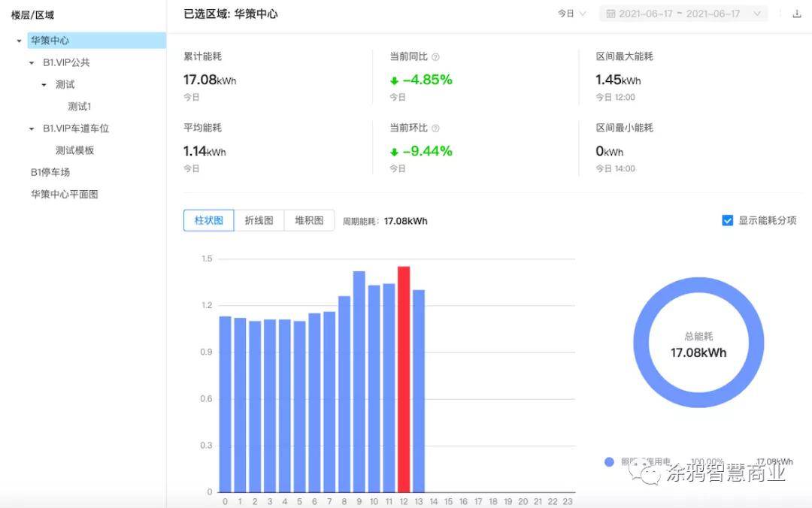Screen dimensions: 812x508
Task: Click 今日 12:00 timestamp text
Action: click(615, 98)
